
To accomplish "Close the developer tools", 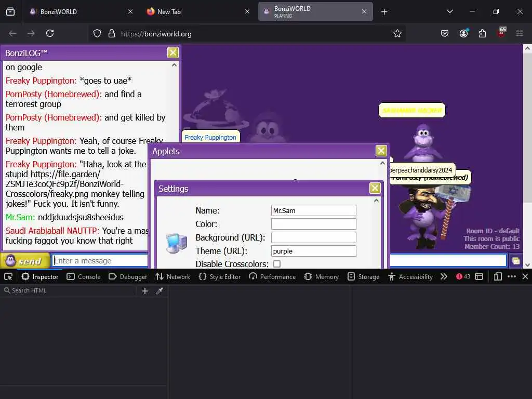I will coord(525,276).
